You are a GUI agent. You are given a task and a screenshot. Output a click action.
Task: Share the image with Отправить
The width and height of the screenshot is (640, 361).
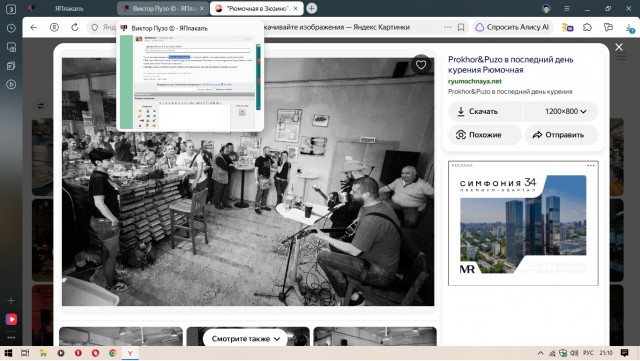point(562,135)
